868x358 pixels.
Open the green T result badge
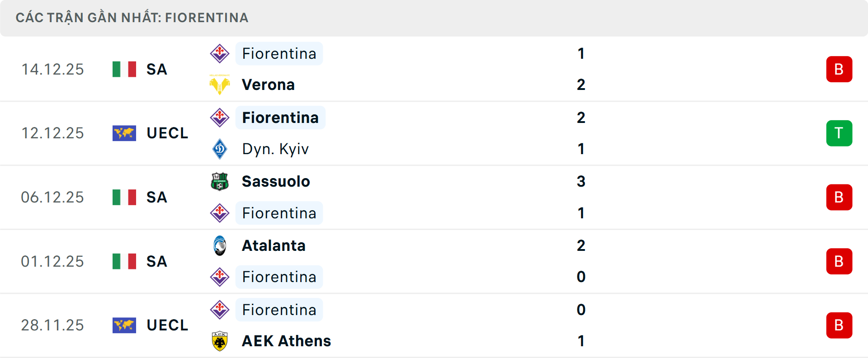click(x=840, y=133)
